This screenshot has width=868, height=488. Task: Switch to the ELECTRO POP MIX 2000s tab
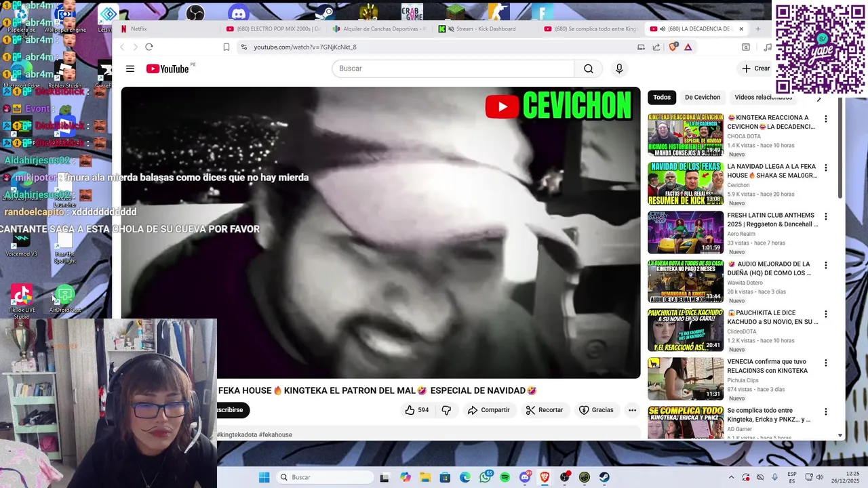[273, 29]
